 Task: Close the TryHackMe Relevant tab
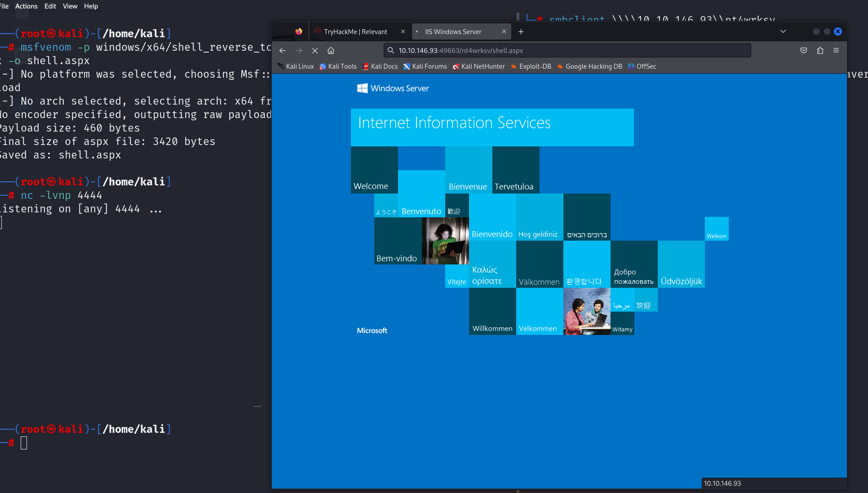403,32
